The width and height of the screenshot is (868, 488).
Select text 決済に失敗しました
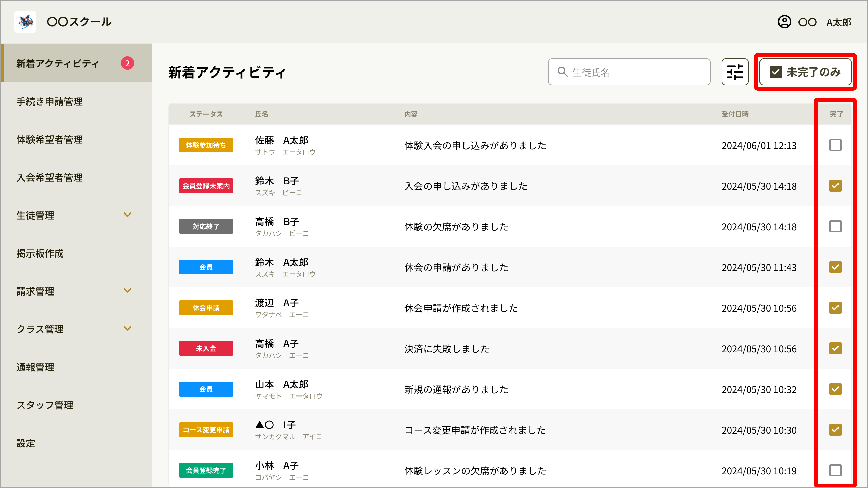point(447,349)
